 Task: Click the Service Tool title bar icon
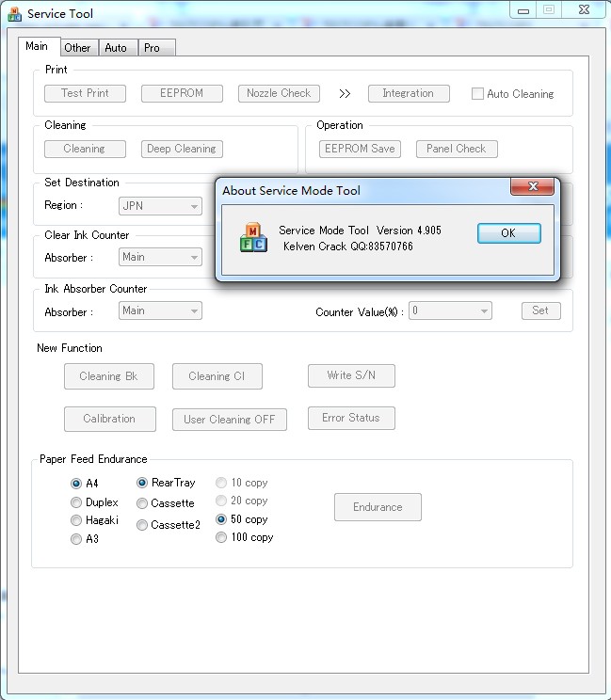[x=14, y=14]
